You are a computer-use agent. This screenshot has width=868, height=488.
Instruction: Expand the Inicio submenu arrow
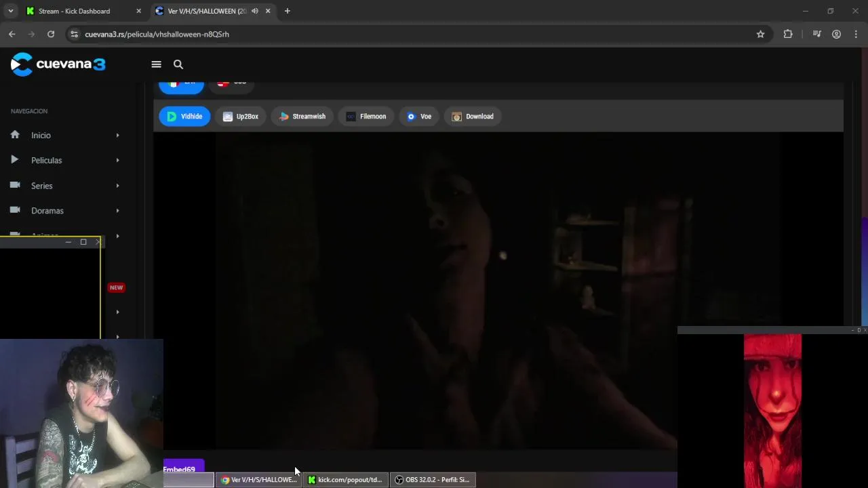[117, 136]
